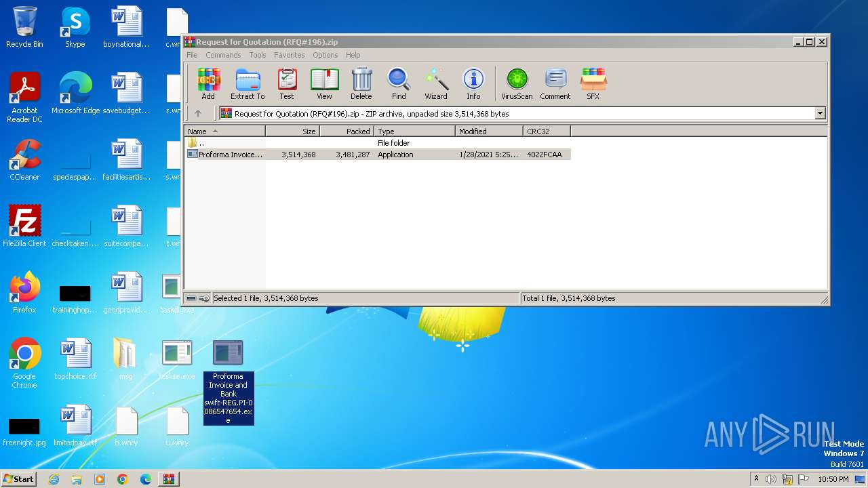Open FileZilla Client desktop icon
The height and width of the screenshot is (488, 868).
coord(24,226)
